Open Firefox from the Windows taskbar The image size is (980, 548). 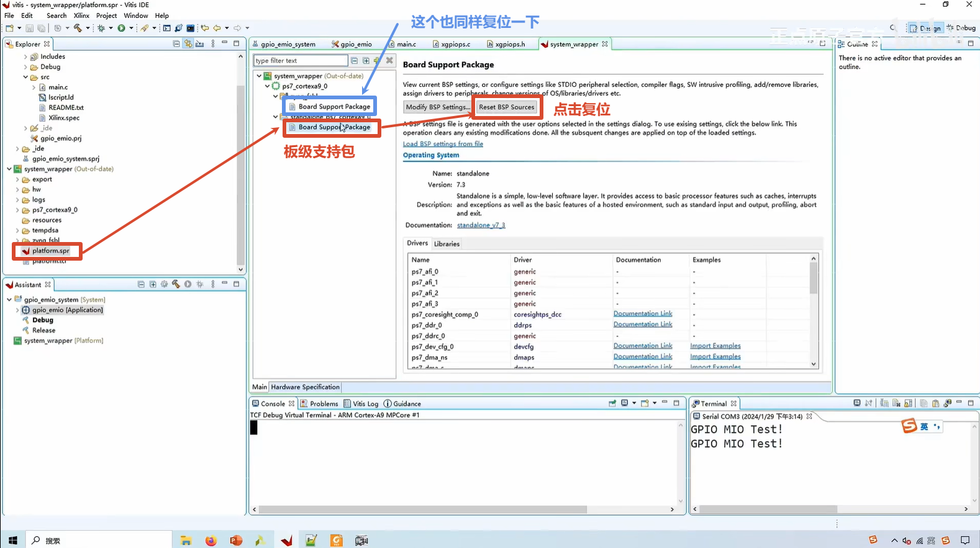[x=211, y=541]
